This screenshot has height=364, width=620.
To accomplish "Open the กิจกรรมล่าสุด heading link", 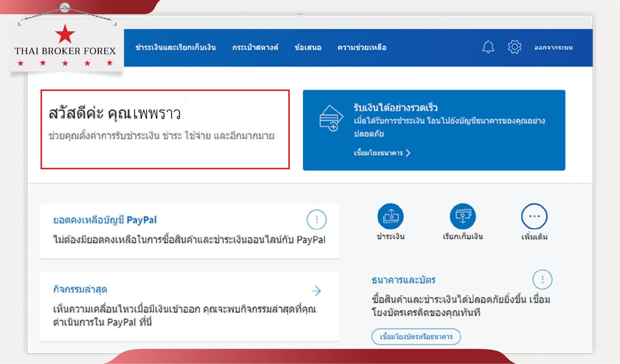I will click(x=80, y=289).
